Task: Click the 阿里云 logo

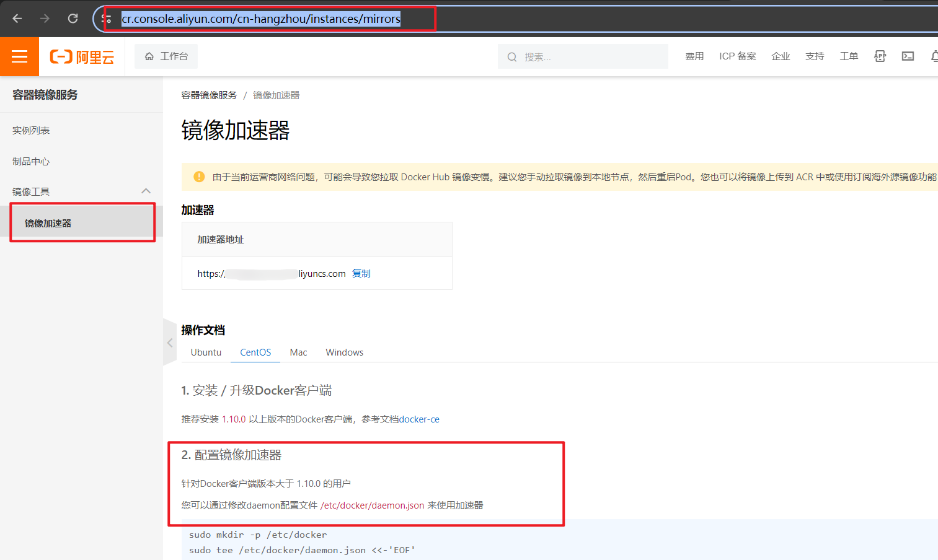Action: tap(82, 57)
